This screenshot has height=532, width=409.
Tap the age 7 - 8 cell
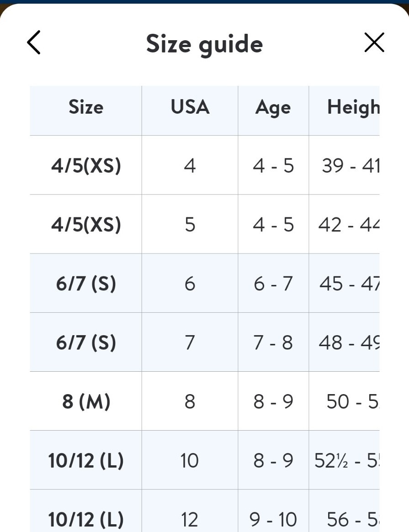[x=273, y=342]
